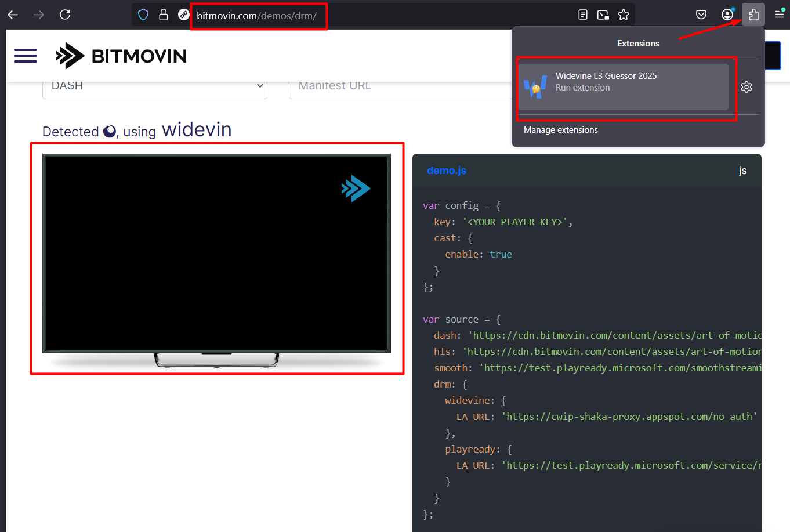
Task: Click the detected browser icon
Action: pyautogui.click(x=110, y=132)
